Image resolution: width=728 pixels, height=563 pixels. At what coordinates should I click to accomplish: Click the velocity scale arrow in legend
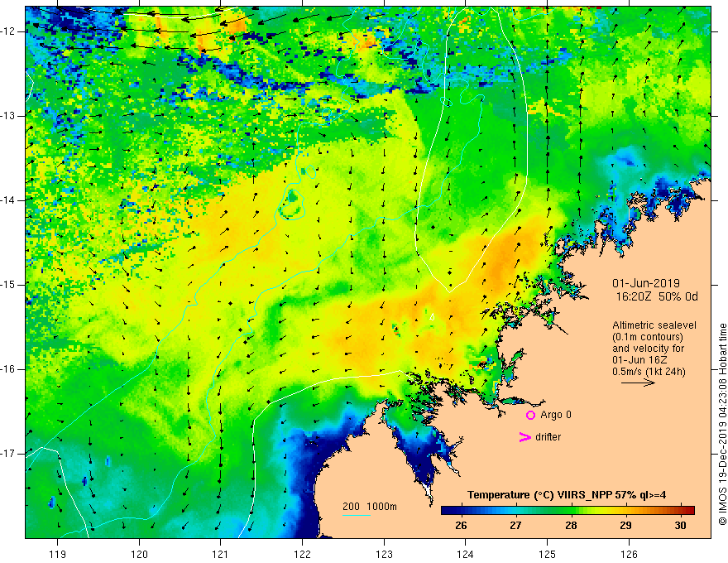coord(638,383)
